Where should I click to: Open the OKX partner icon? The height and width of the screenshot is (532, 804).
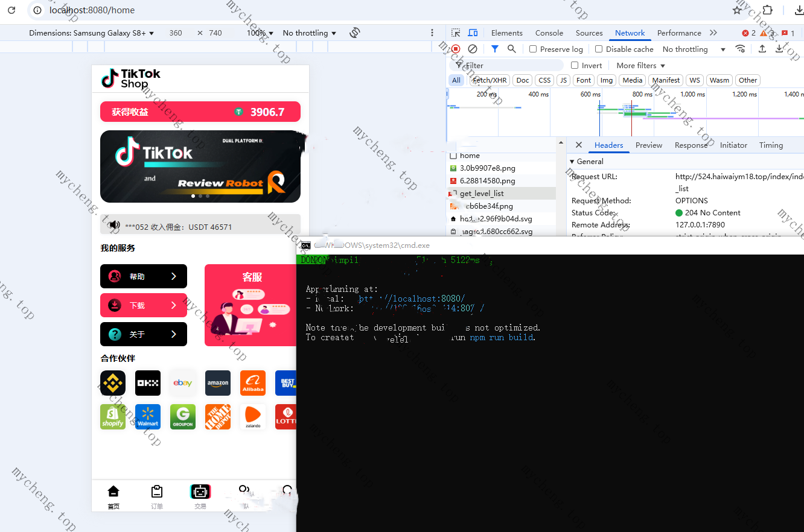tap(148, 383)
